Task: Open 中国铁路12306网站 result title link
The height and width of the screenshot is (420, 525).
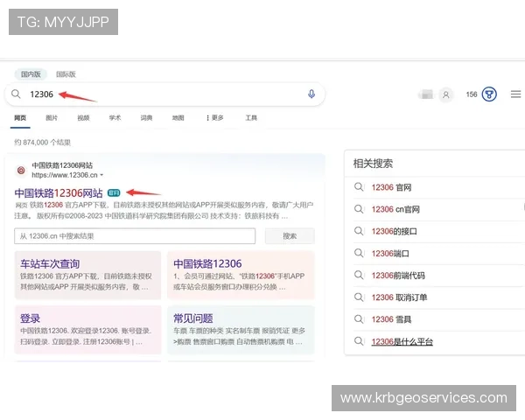Action: [59, 193]
